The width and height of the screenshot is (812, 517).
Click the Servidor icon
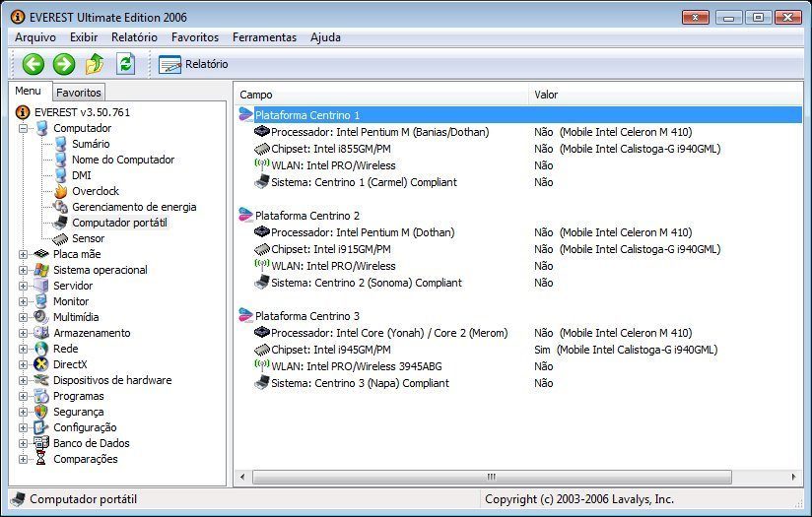pos(41,286)
